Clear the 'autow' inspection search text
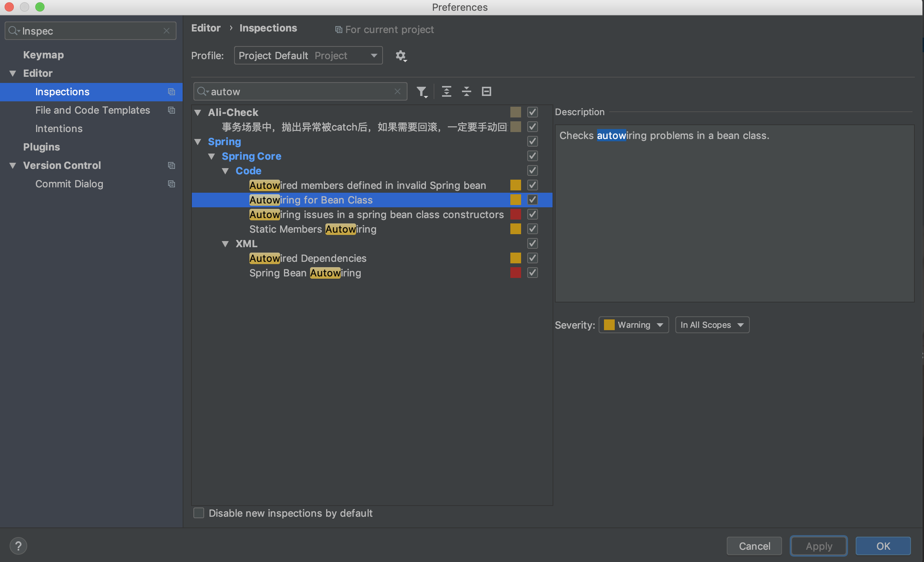 (398, 91)
